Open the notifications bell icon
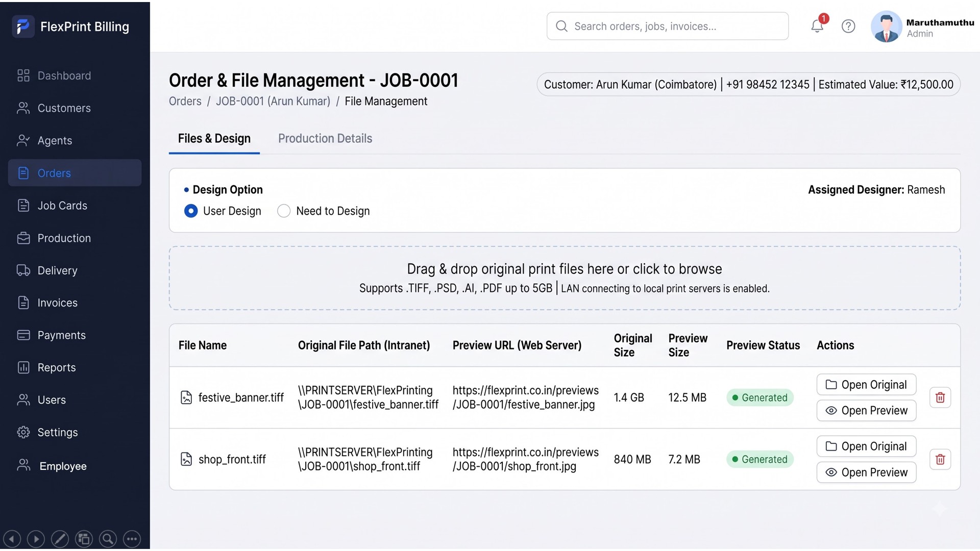Screen dimensions: 980x551 click(x=817, y=26)
